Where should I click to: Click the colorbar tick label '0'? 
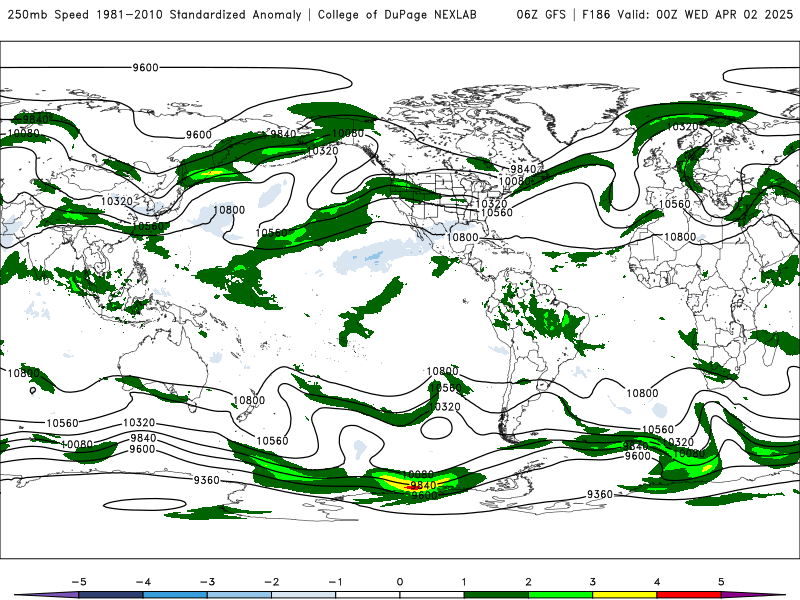399,582
